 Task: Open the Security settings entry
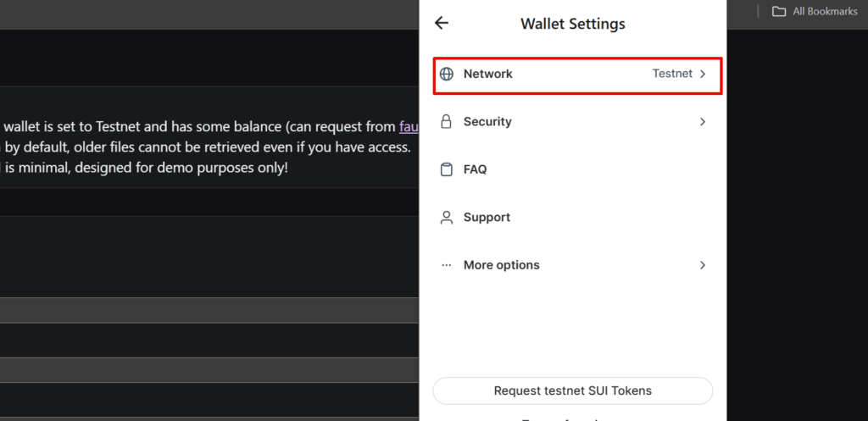[x=573, y=122]
